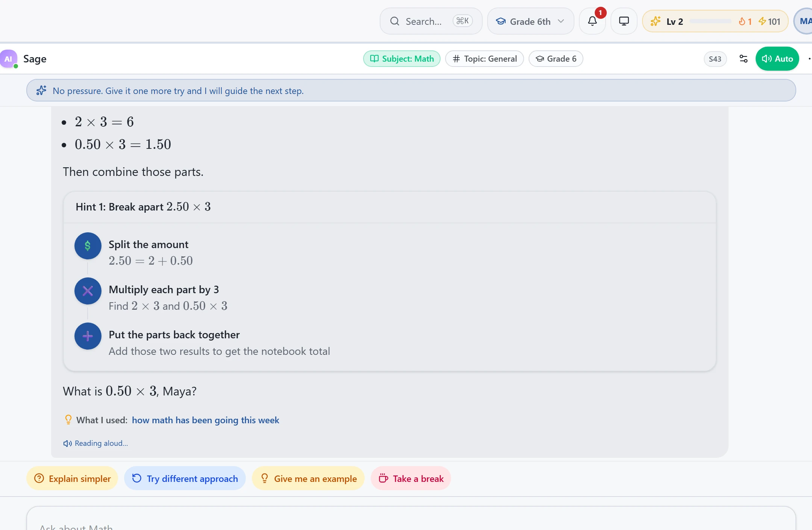The width and height of the screenshot is (812, 530).
Task: Click the Split the amount step title
Action: point(148,245)
